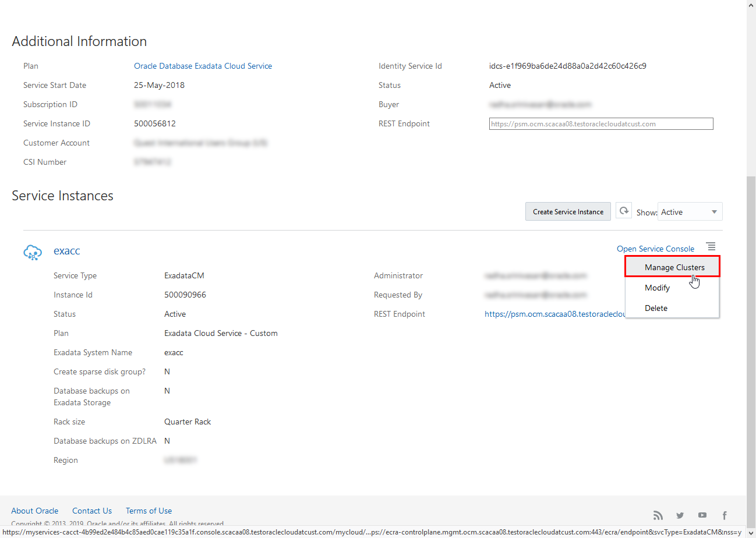This screenshot has height=538, width=756.
Task: Click the instance Status value Active
Action: click(175, 314)
